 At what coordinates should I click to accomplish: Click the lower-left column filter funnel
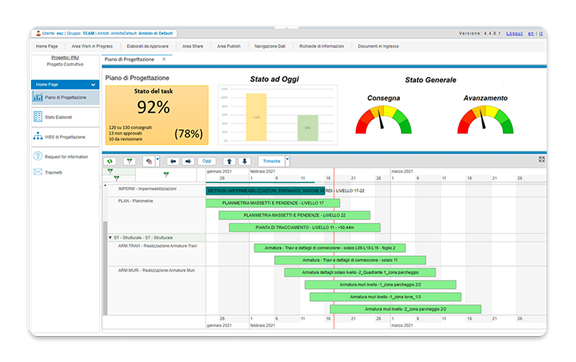(116, 178)
